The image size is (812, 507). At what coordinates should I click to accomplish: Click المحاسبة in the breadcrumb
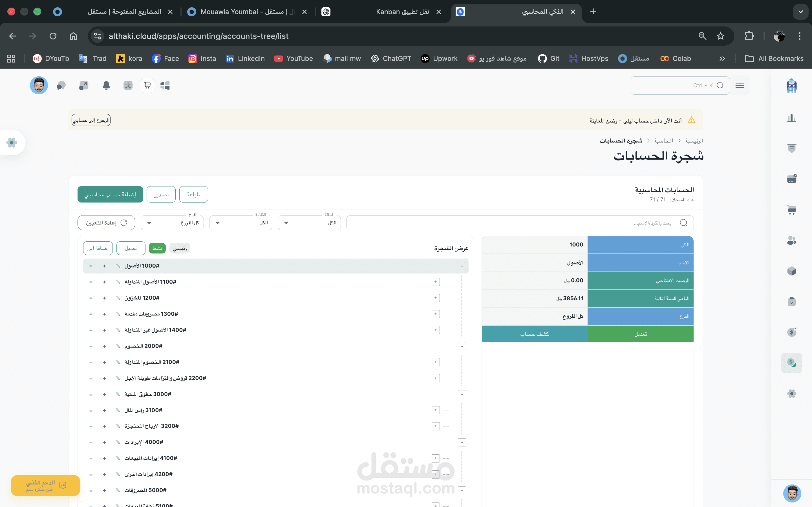(663, 141)
